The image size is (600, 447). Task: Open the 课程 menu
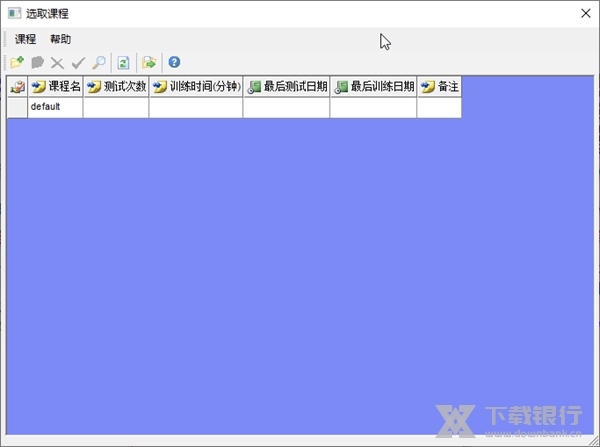(25, 39)
